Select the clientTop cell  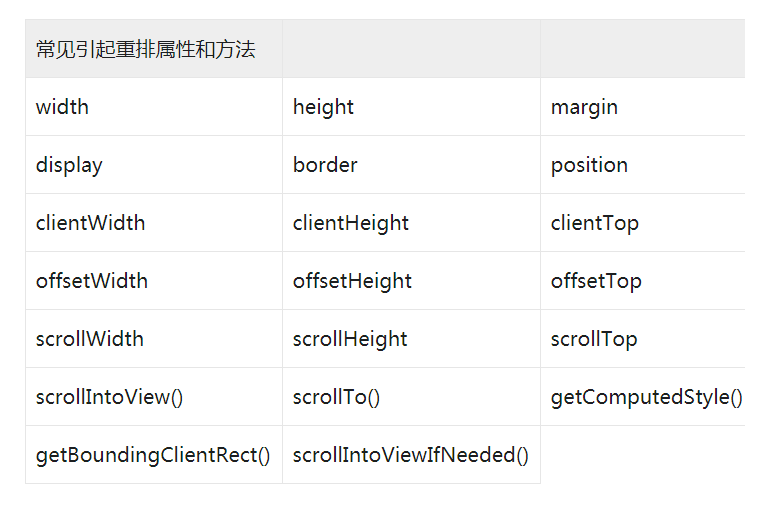642,222
